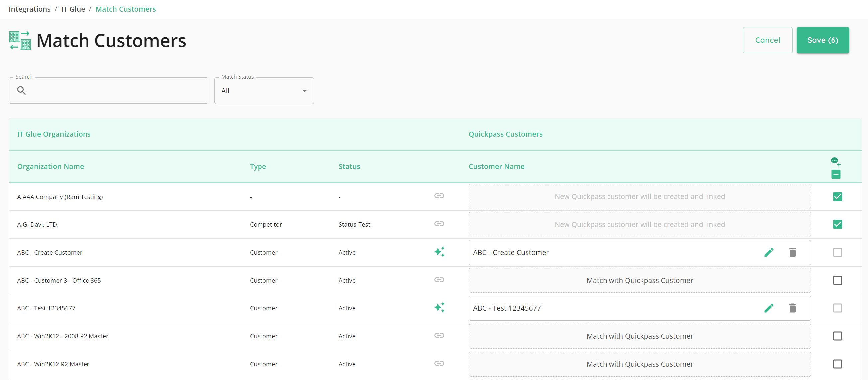Screen dimensions: 868x380
Task: Click Match Customers breadcrumb item
Action: [x=126, y=9]
